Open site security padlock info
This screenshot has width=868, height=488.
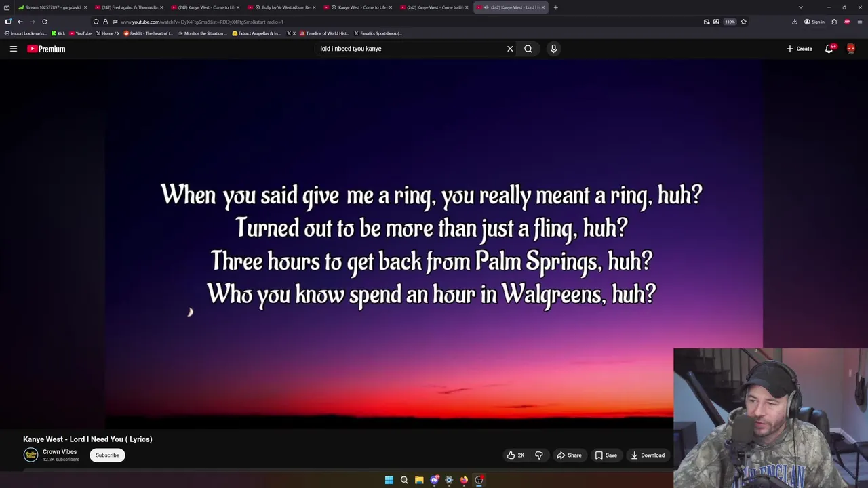click(x=105, y=22)
